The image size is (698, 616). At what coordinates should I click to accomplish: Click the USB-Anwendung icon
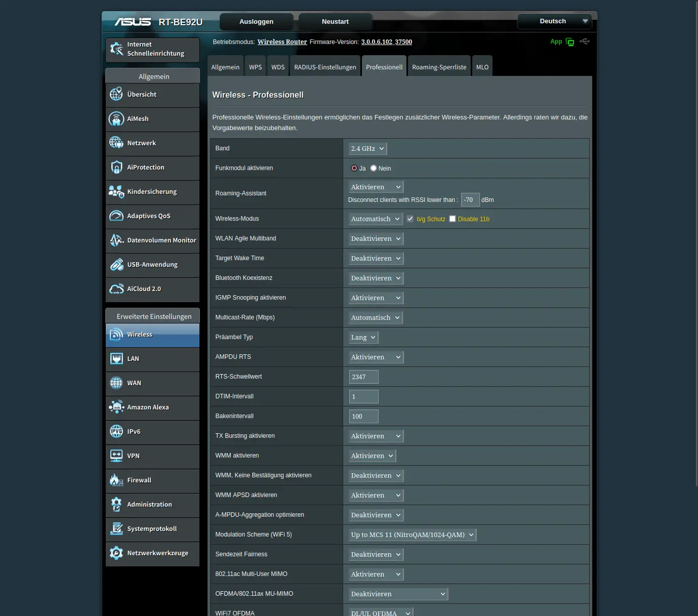(x=116, y=265)
